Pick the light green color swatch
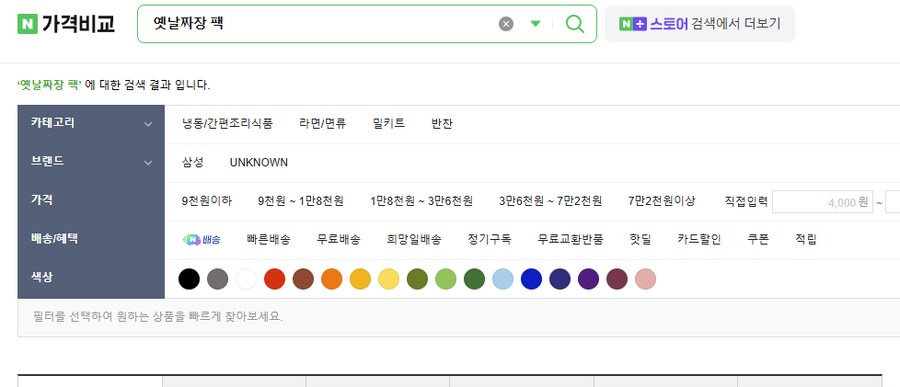Screen dimensions: 900x387 (x=446, y=279)
